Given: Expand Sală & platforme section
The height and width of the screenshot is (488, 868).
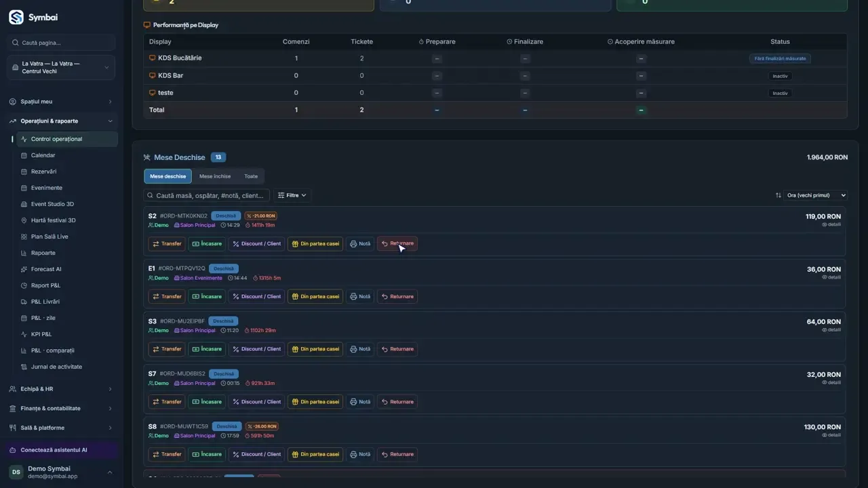Looking at the screenshot, I should click(x=61, y=428).
